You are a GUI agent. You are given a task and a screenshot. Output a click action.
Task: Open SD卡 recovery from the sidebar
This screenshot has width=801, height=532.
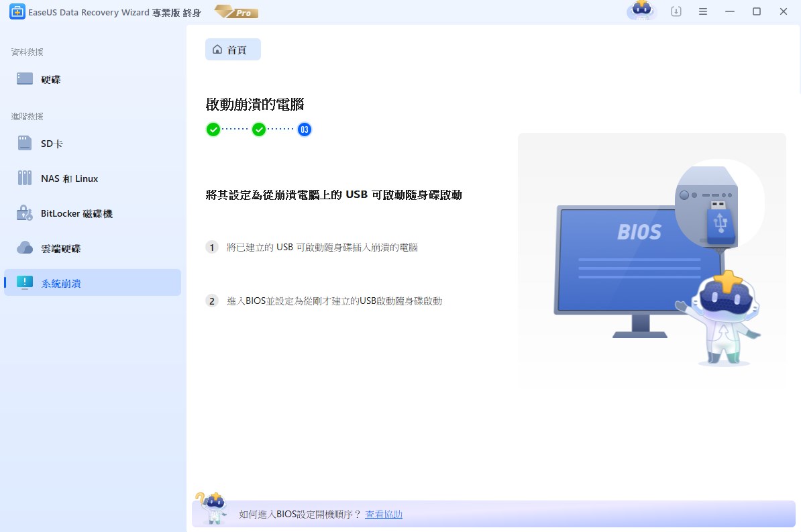(x=24, y=143)
